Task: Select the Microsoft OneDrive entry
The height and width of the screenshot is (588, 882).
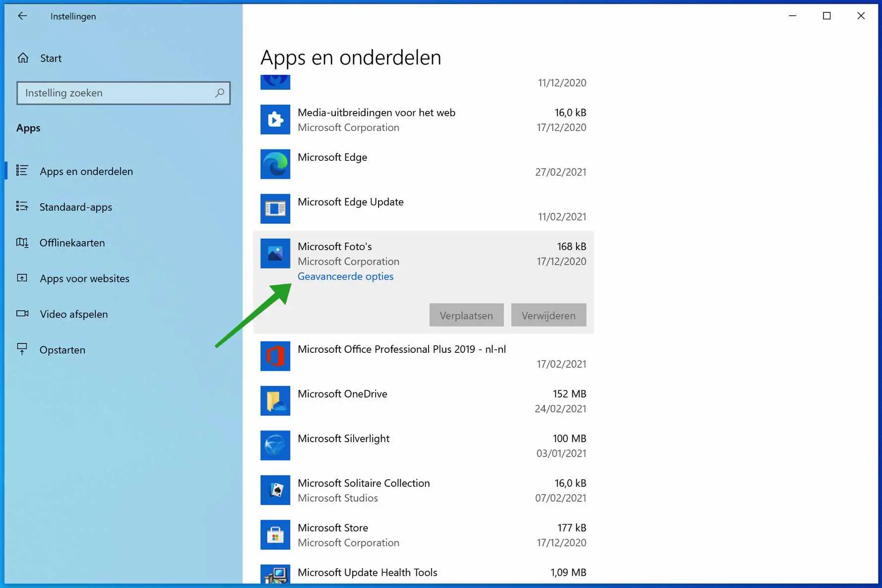Action: pyautogui.click(x=423, y=401)
